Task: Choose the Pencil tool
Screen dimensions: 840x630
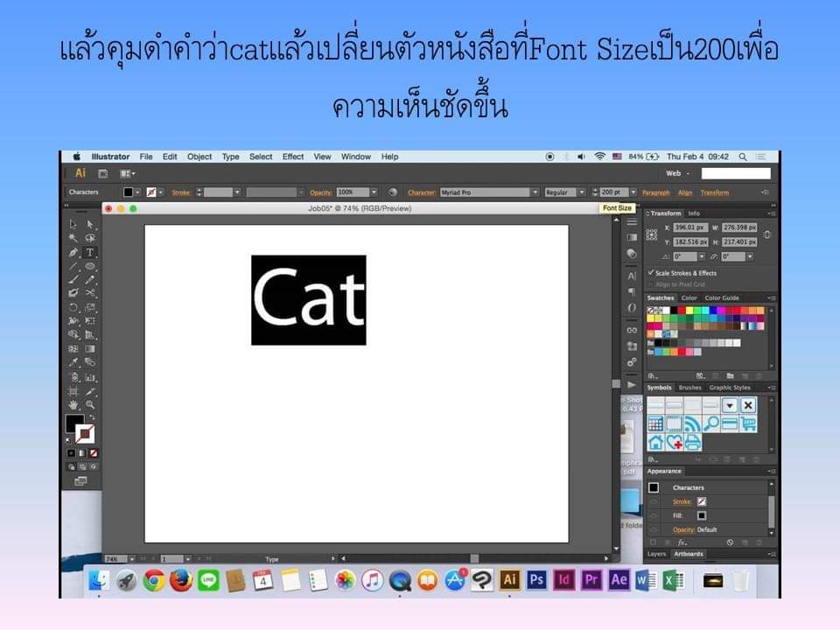Action: [x=90, y=280]
